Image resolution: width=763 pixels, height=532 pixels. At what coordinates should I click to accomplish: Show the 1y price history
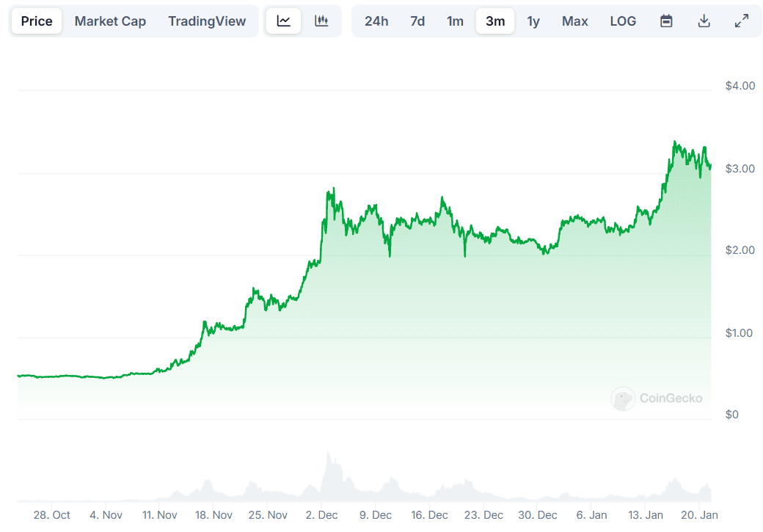(533, 21)
